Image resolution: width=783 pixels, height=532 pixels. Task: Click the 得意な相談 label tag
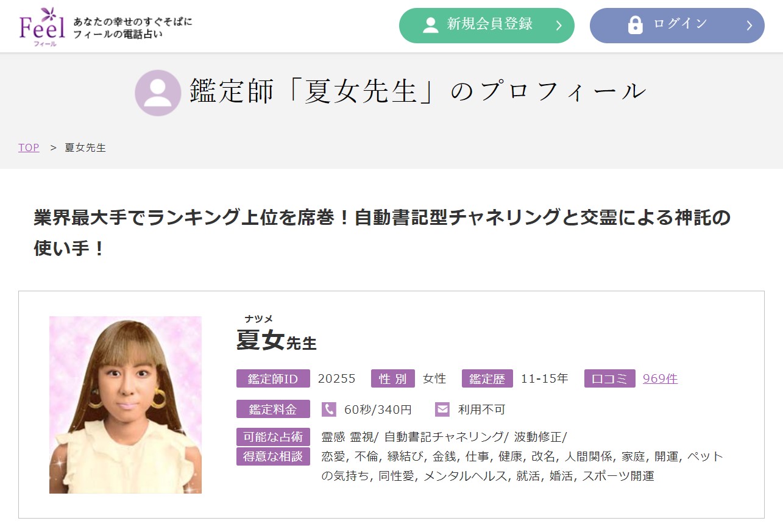[273, 456]
